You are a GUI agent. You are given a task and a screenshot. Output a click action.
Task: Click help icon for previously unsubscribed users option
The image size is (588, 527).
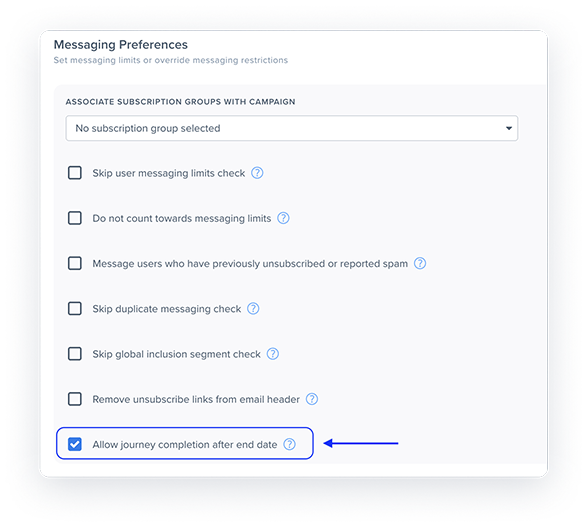[420, 263]
